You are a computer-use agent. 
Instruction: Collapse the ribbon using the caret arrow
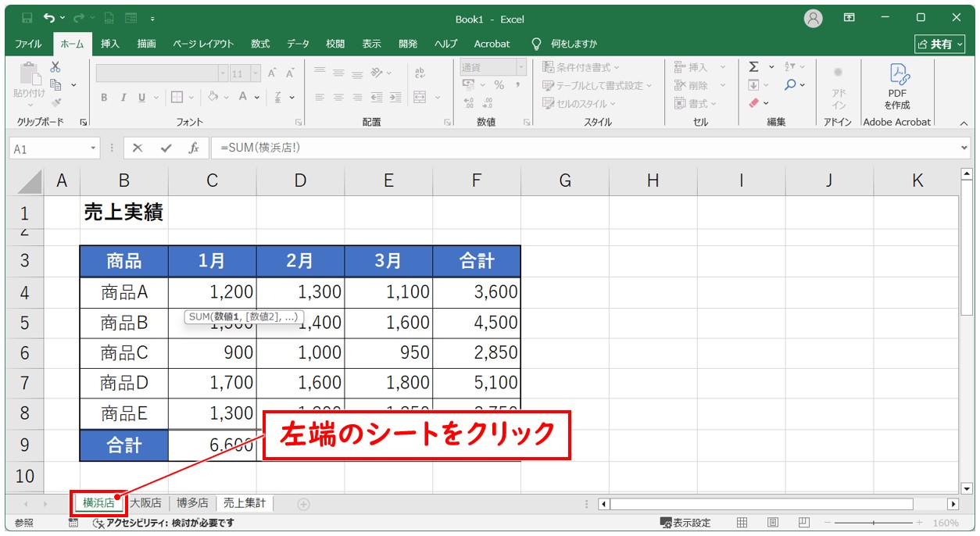point(964,123)
